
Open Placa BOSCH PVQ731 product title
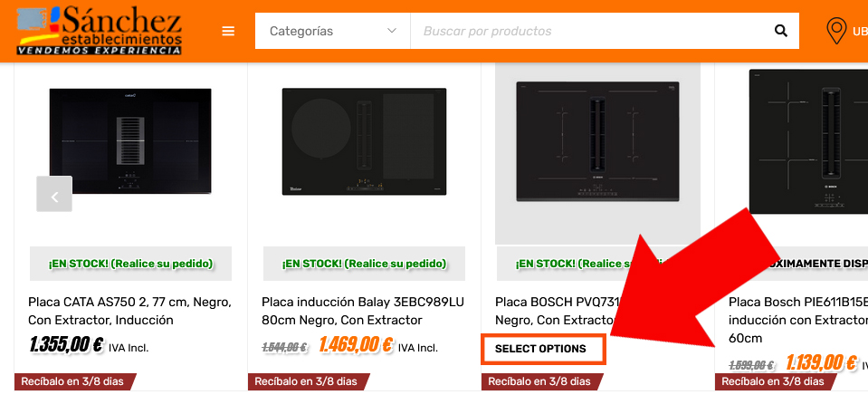(x=555, y=311)
